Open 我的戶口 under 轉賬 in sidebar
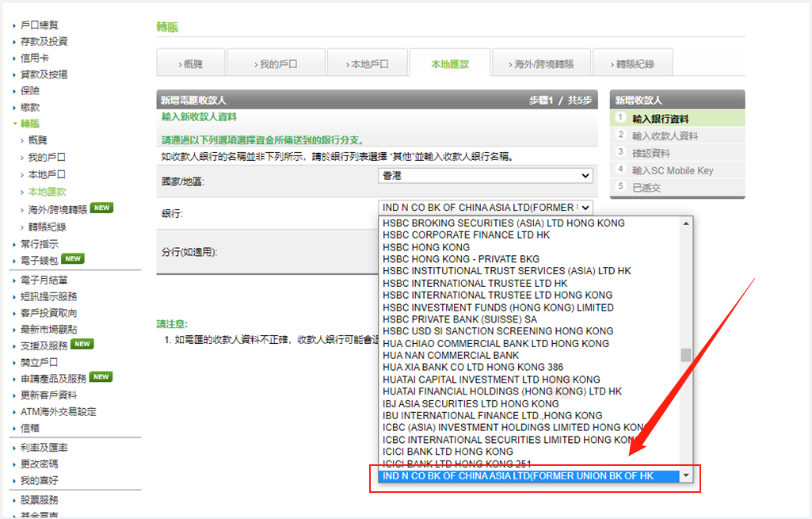This screenshot has width=812, height=519. pyautogui.click(x=47, y=157)
